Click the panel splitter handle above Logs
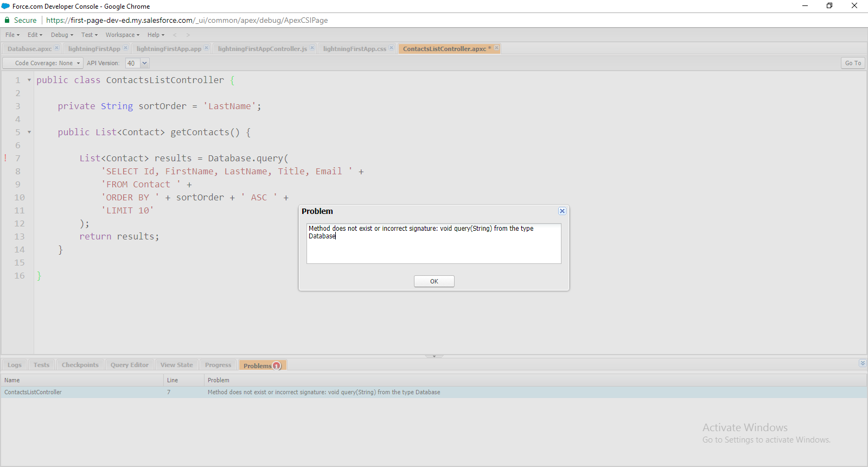 [434, 356]
